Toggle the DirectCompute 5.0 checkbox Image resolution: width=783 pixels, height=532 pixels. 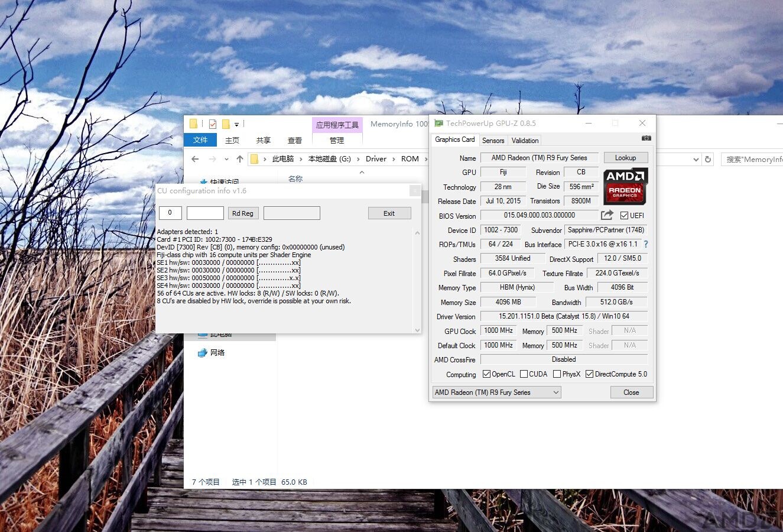(589, 374)
